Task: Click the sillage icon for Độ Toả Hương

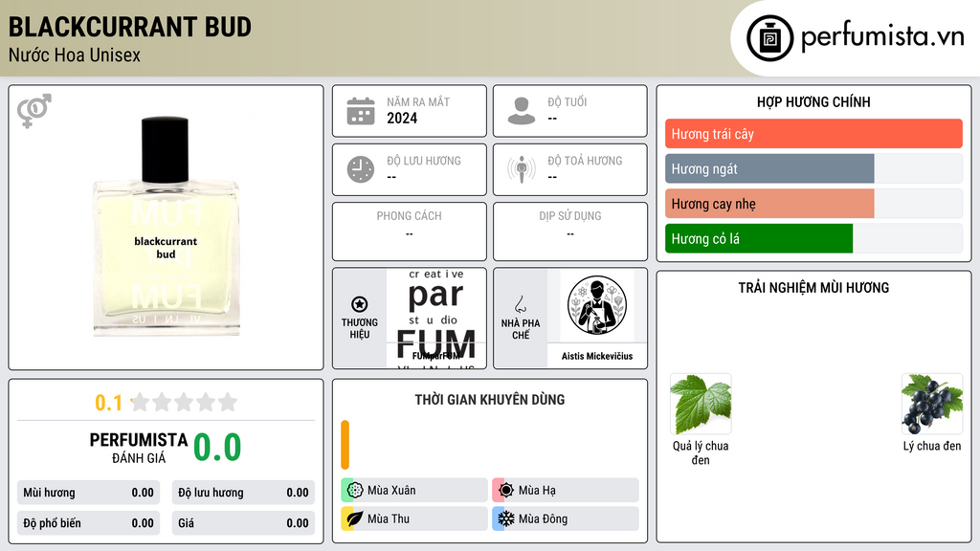Action: pyautogui.click(x=522, y=169)
